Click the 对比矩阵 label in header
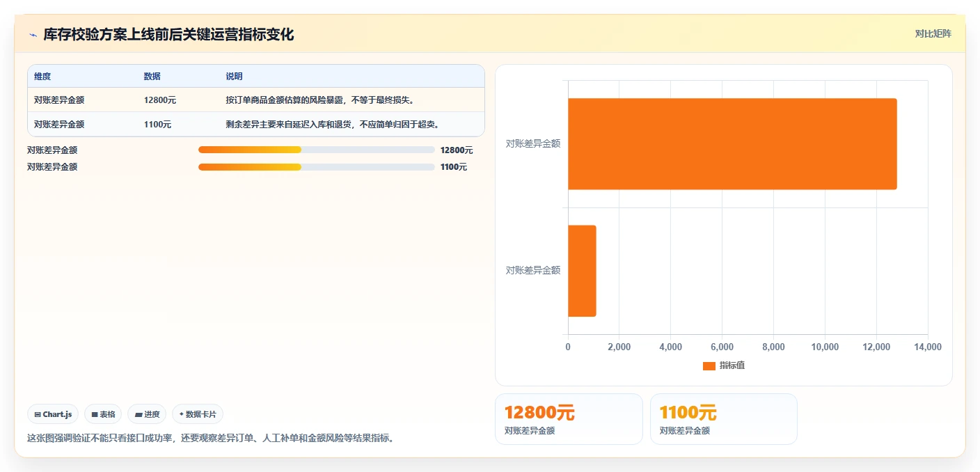The image size is (980, 472). (x=933, y=33)
